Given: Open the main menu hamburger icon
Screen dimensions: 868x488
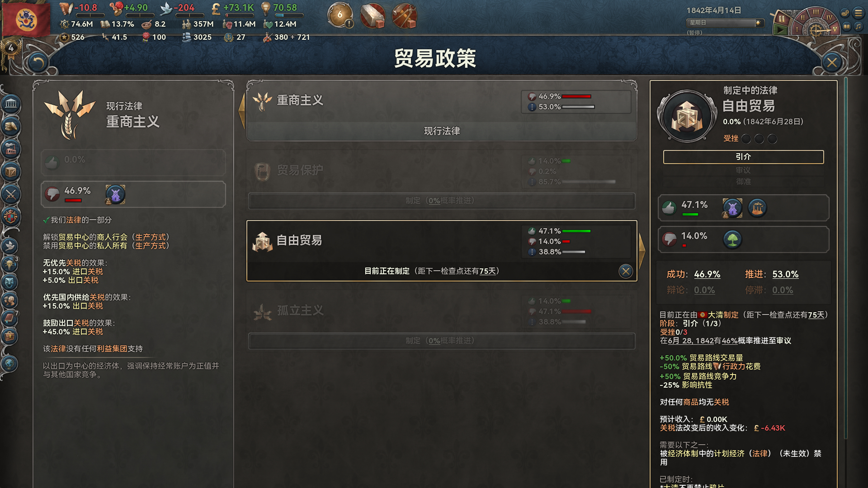Looking at the screenshot, I should pos(858,13).
